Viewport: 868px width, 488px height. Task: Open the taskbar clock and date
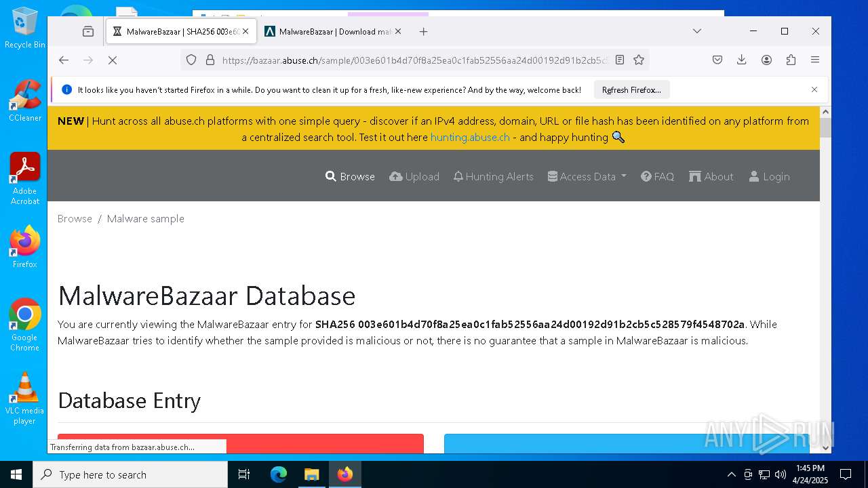tap(810, 474)
